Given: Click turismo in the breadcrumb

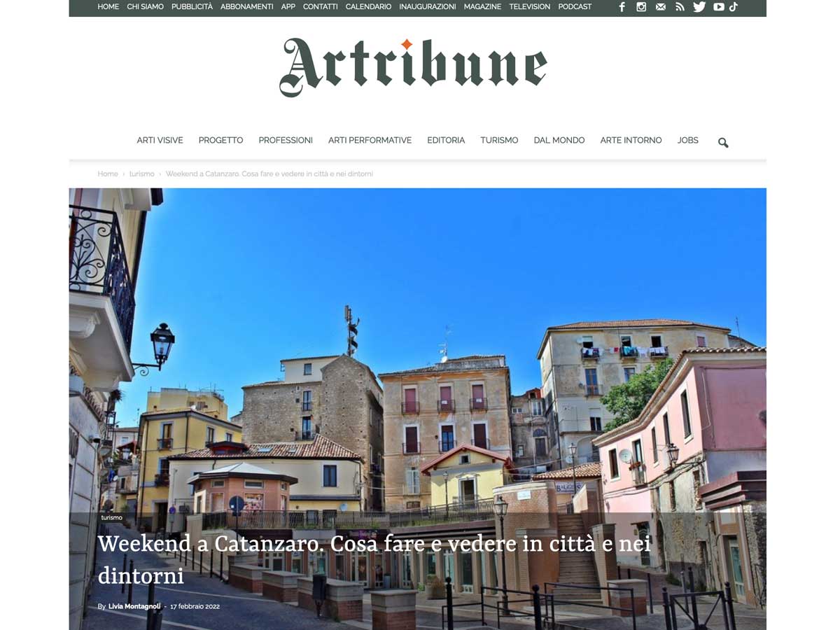Looking at the screenshot, I should coord(142,174).
